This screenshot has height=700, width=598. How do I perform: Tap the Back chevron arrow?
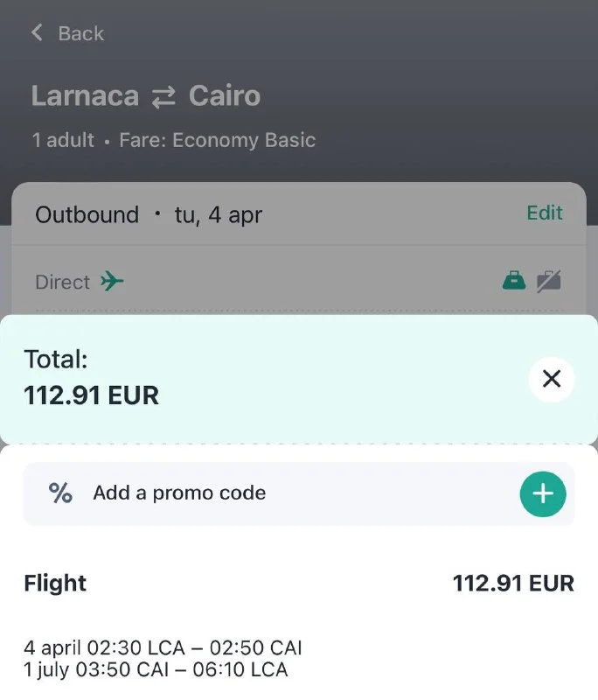pos(37,33)
